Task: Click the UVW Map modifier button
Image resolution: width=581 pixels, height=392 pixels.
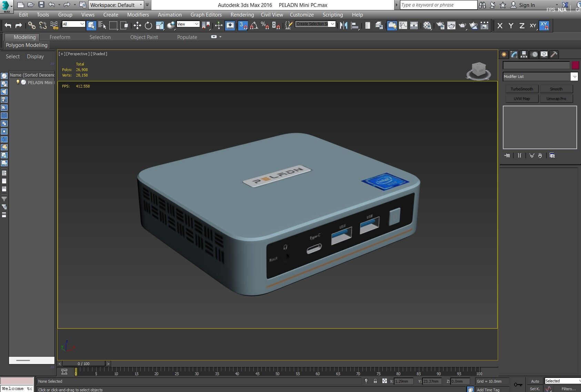Action: (522, 99)
